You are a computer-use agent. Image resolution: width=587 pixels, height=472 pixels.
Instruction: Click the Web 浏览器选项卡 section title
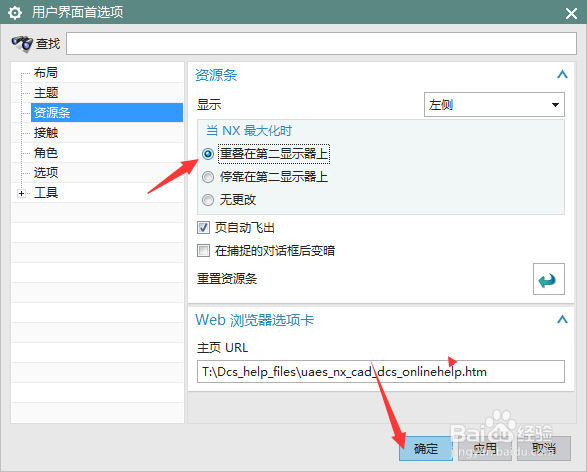pos(255,320)
